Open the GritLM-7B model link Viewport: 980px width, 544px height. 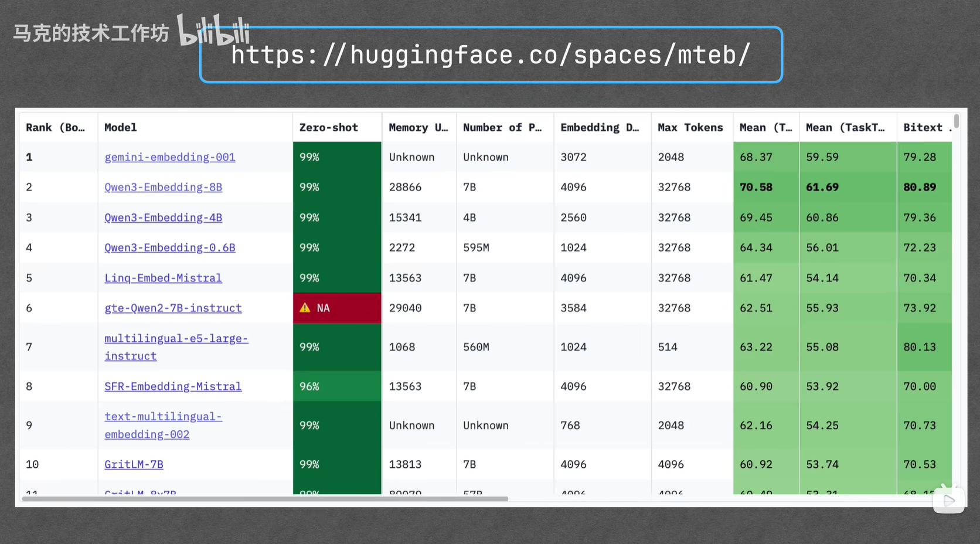tap(134, 464)
